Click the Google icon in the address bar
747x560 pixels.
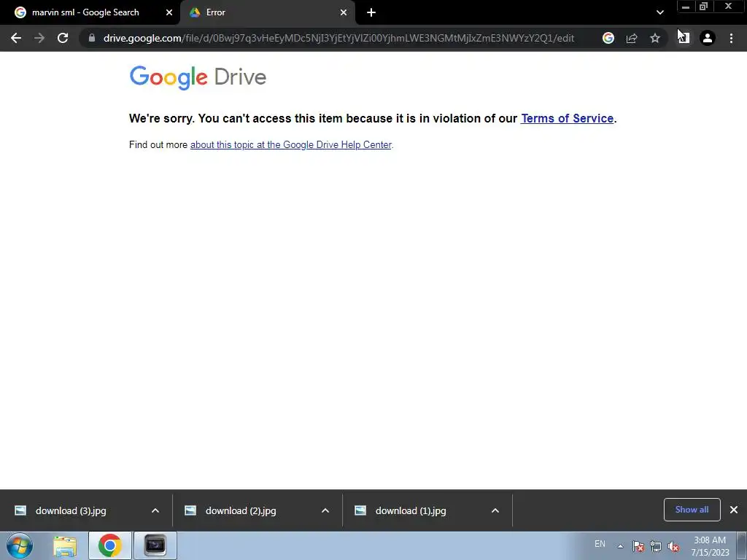608,38
